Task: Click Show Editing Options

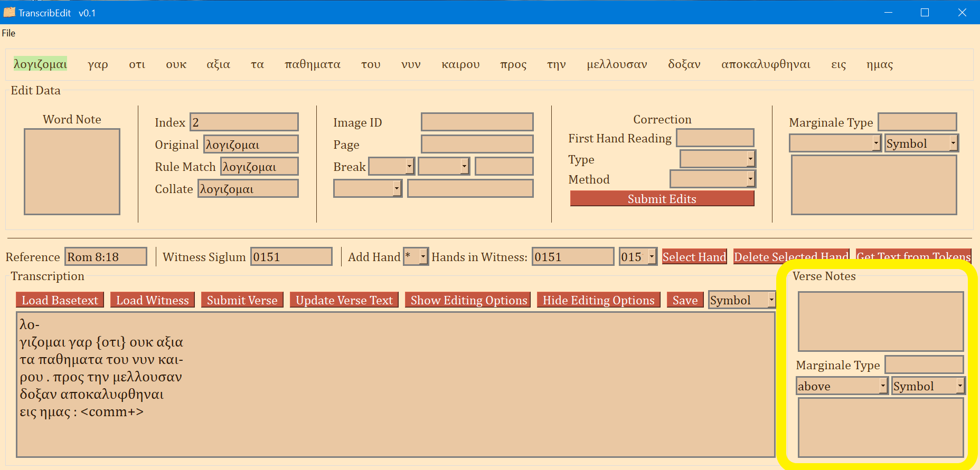Action: (469, 300)
